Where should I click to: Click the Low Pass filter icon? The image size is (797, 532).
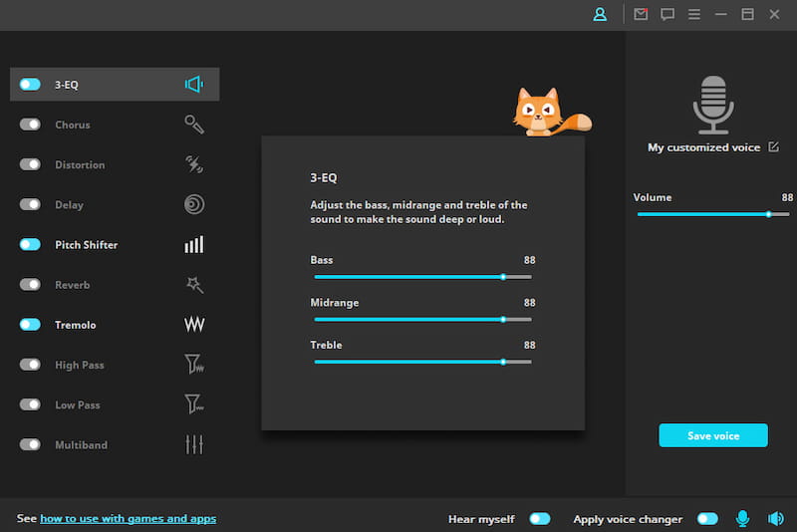coord(194,404)
